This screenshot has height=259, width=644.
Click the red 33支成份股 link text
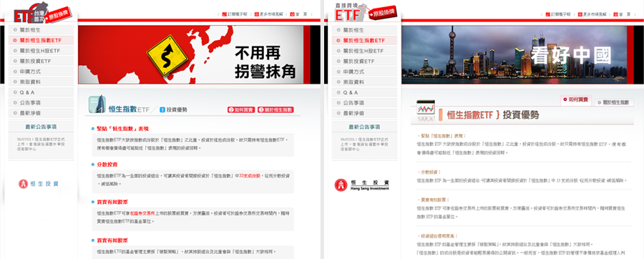click(x=250, y=175)
